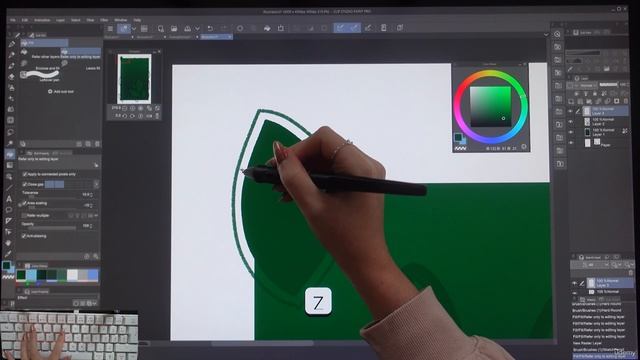Choose the Leftover pen brush stroke
Image resolution: width=640 pixels, height=360 pixels.
tap(41, 76)
